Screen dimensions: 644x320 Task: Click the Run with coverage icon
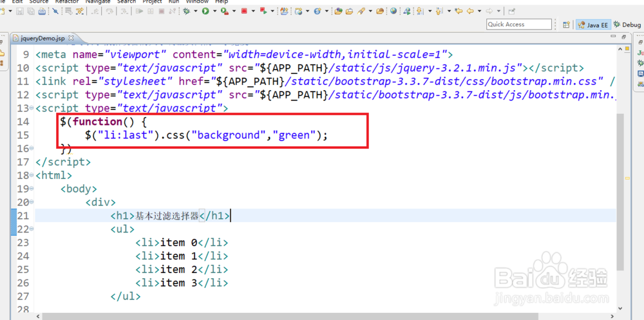tap(225, 11)
